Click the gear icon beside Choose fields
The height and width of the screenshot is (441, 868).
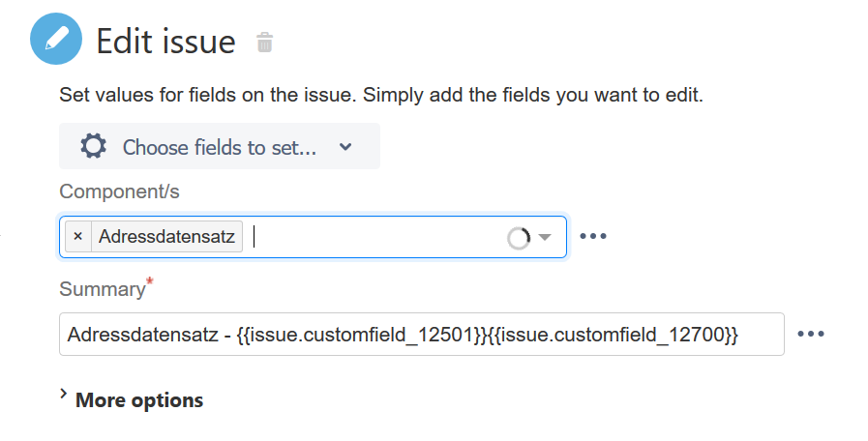[x=93, y=147]
